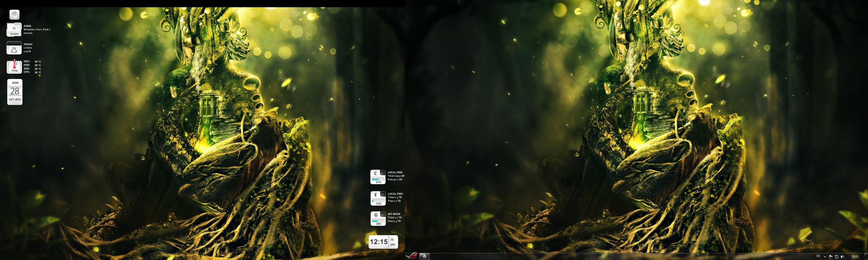Viewport: 868px width, 260px height.
Task: Open the C drive disk widget
Action: pyautogui.click(x=378, y=177)
